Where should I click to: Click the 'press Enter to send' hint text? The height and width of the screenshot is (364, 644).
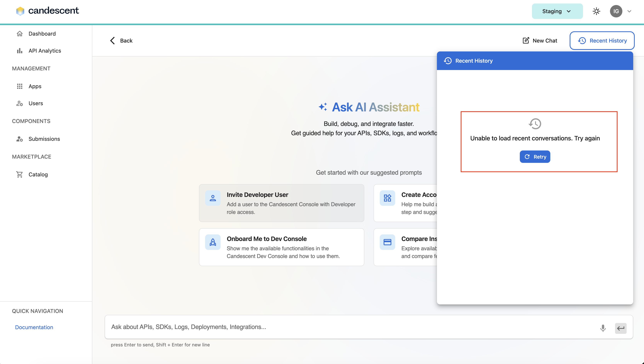pyautogui.click(x=160, y=345)
